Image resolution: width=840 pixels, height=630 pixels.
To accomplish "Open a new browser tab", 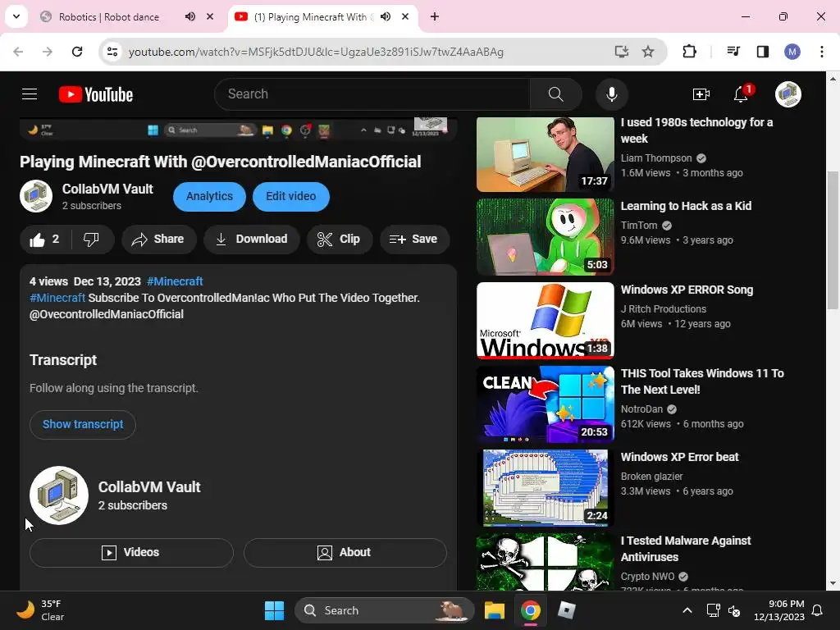I will [x=435, y=16].
